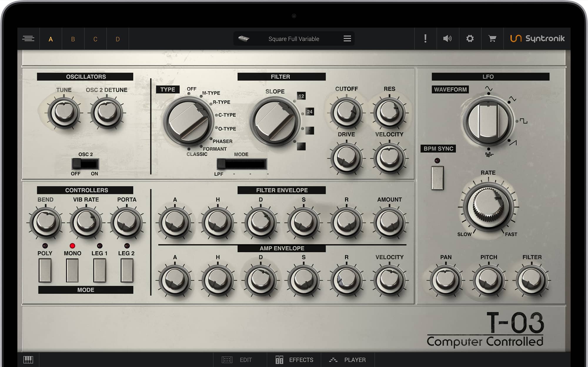
Task: Click the LFO PAN knob
Action: 446,281
